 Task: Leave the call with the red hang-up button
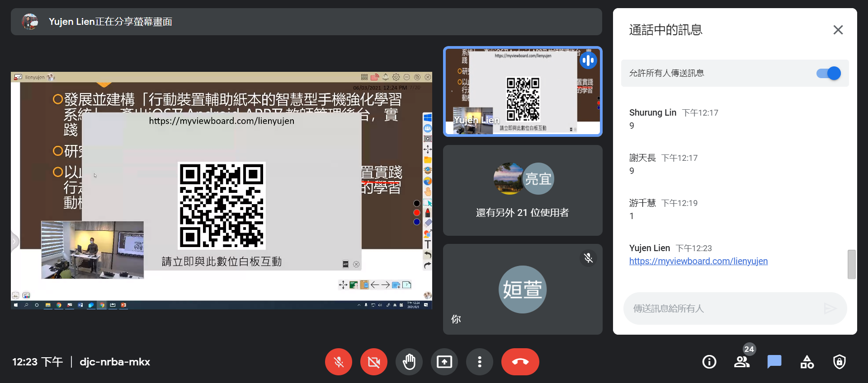pos(520,362)
